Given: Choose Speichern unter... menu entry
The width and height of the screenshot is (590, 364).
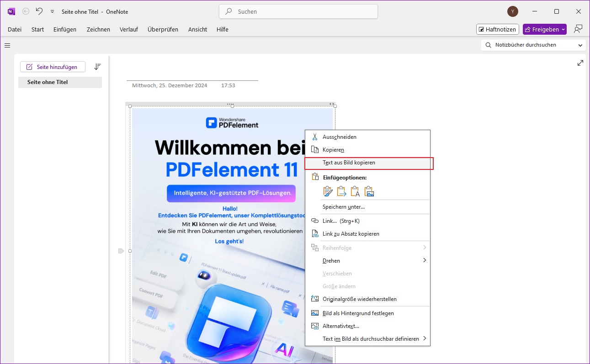Looking at the screenshot, I should (x=367, y=207).
